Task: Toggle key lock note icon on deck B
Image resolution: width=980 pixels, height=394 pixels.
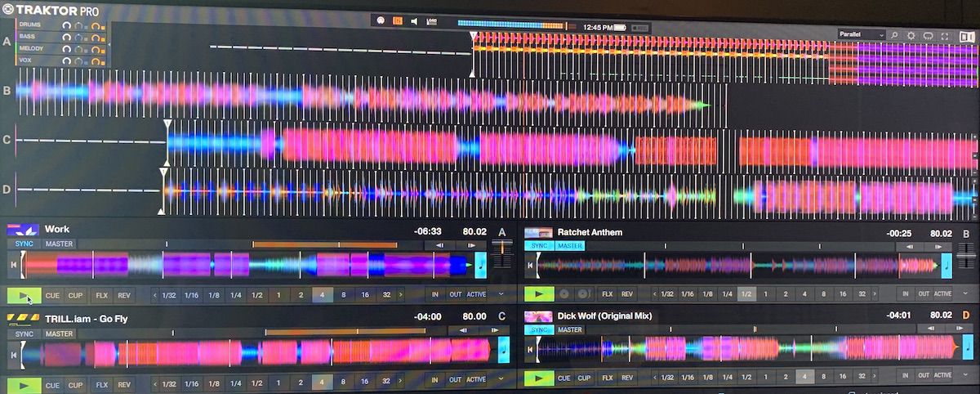Action: (x=947, y=266)
